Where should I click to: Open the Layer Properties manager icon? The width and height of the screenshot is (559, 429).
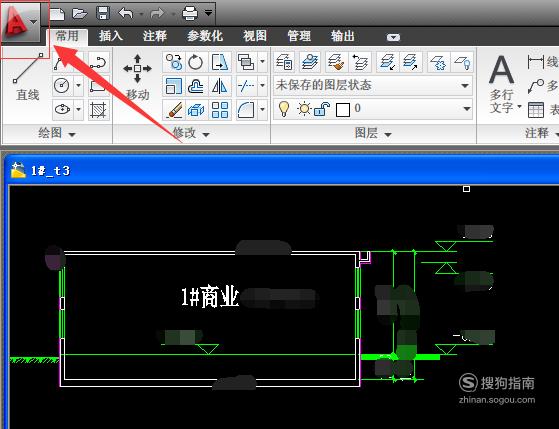284,62
